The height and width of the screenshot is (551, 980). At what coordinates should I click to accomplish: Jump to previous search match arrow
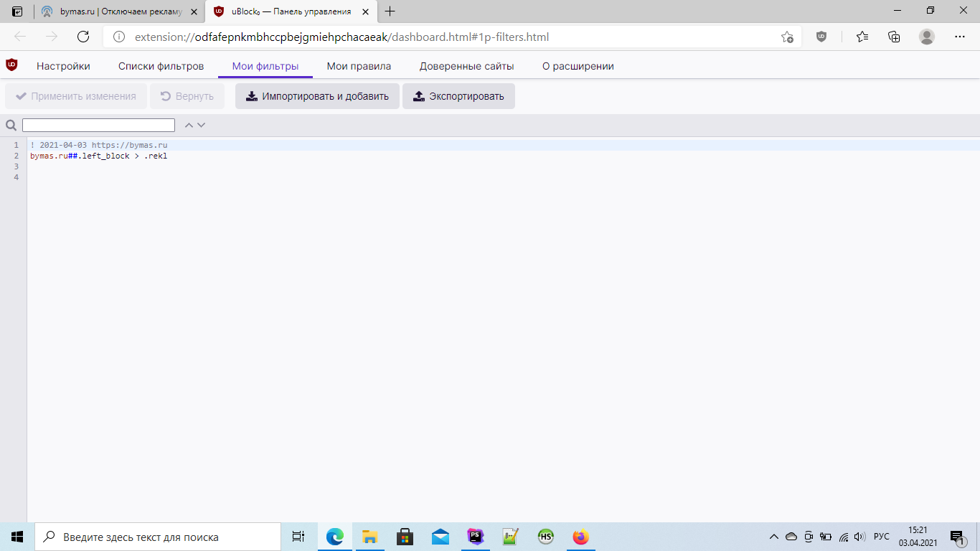tap(189, 125)
